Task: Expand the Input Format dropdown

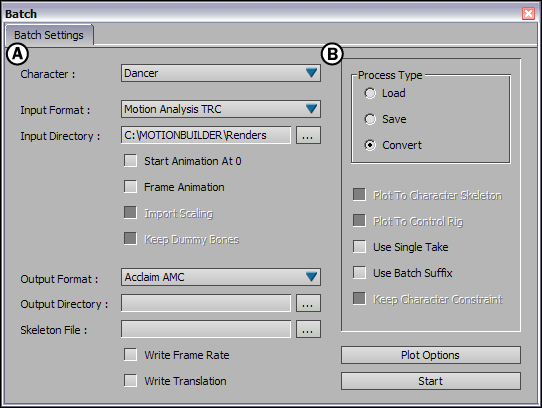Action: click(221, 109)
